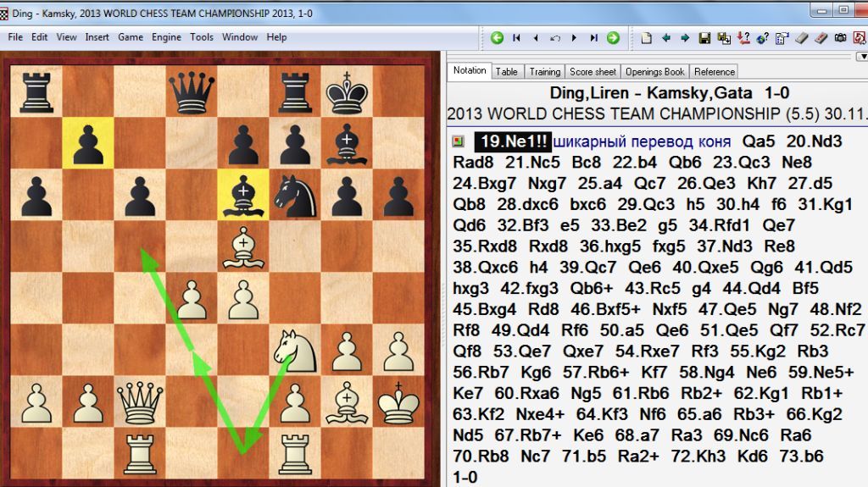Click the new blank page icon
Image resolution: width=868 pixels, height=487 pixels.
pyautogui.click(x=646, y=37)
